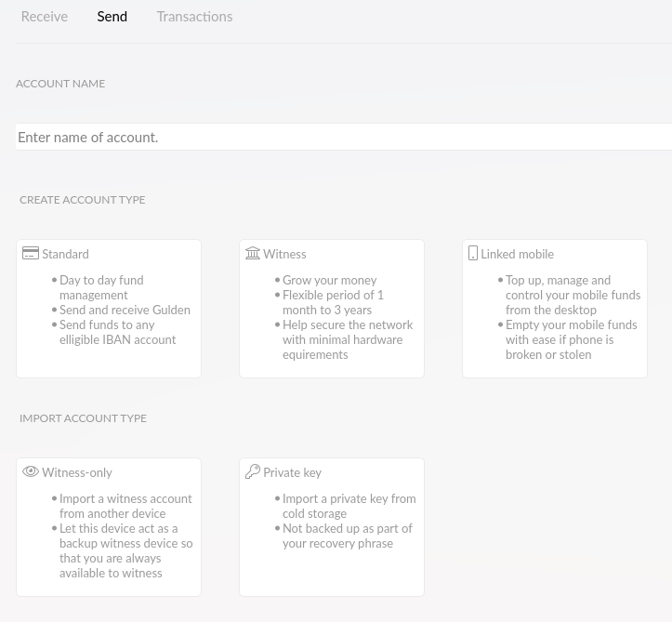
Task: Click 'Day to day fund management' text
Action: point(101,287)
